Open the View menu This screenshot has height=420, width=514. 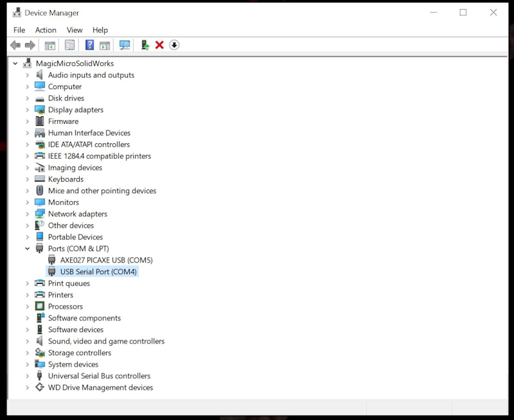75,30
